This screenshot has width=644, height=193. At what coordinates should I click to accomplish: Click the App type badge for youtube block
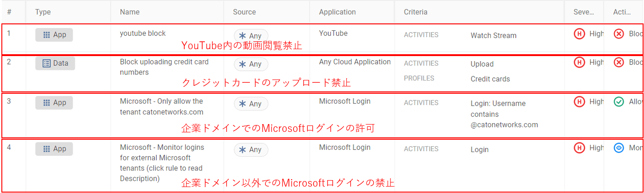coord(54,35)
